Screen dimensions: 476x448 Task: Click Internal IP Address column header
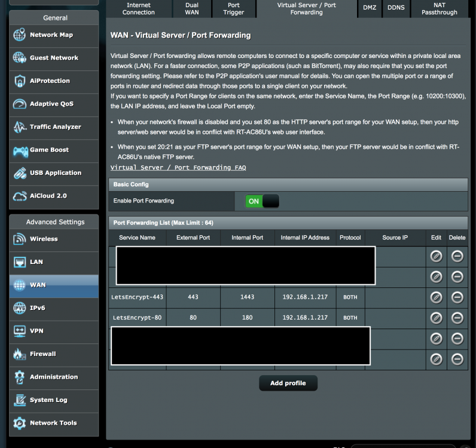click(305, 238)
